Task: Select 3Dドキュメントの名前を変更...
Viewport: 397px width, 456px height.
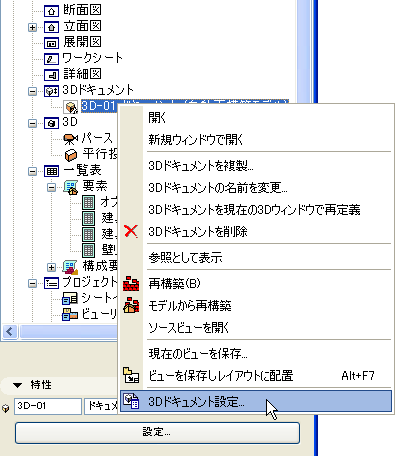Action: pyautogui.click(x=256, y=188)
